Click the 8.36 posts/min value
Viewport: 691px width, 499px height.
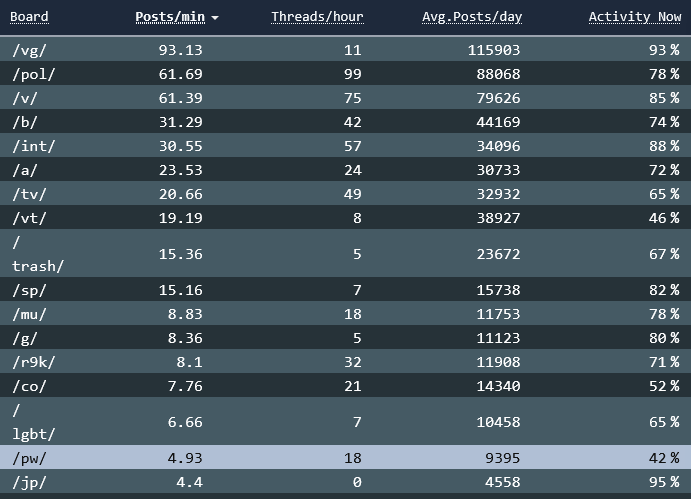tap(185, 338)
